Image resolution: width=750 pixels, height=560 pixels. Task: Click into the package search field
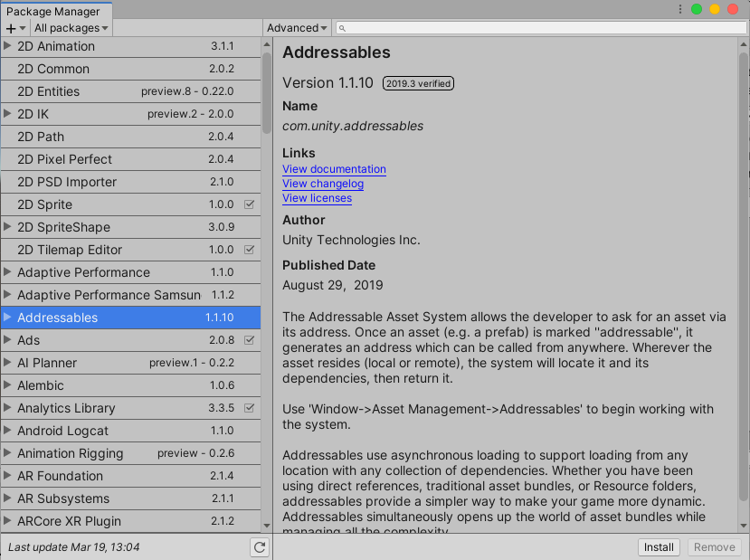[543, 28]
